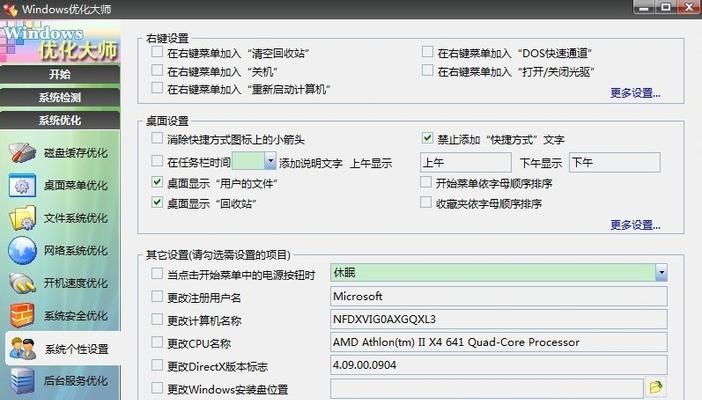Open 开机速度优化 plug icon
The width and height of the screenshot is (702, 400).
[22, 283]
